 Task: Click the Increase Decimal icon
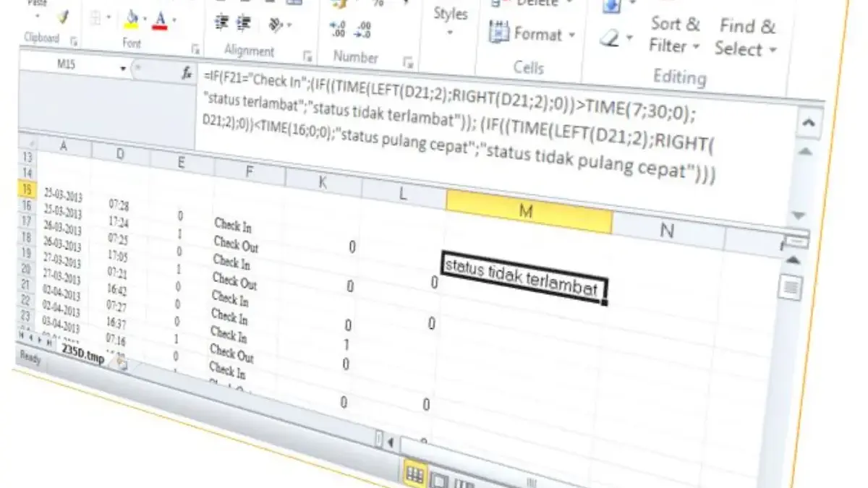coord(337,29)
